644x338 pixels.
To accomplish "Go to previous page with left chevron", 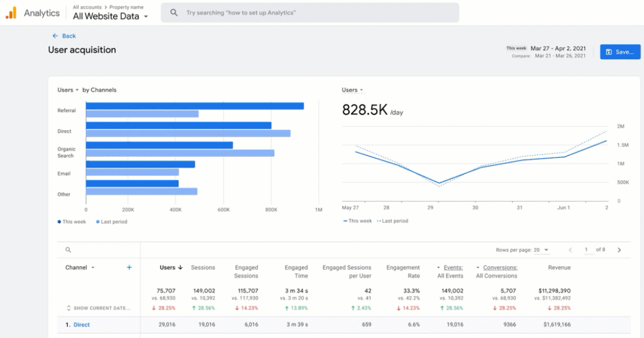I will pyautogui.click(x=570, y=250).
